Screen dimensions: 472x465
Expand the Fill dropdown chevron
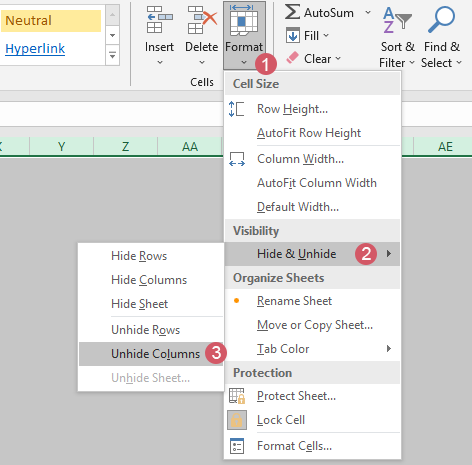(x=326, y=35)
